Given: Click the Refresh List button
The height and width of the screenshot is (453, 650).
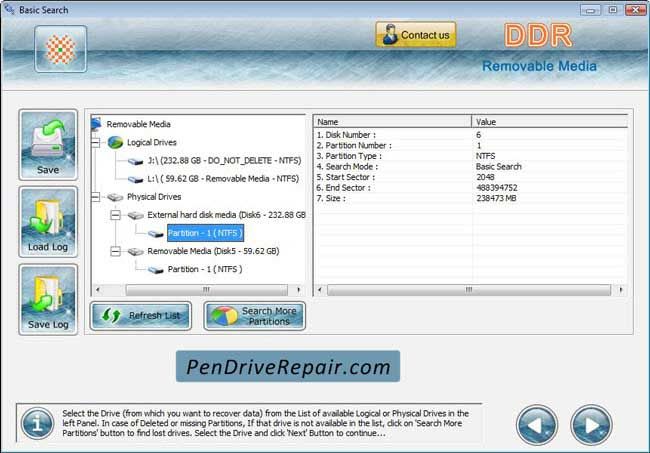Looking at the screenshot, I should (141, 316).
